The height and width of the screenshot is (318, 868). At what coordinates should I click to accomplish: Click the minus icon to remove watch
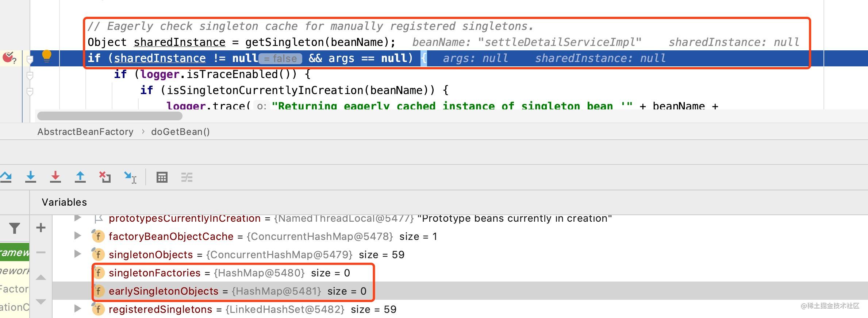[x=41, y=252]
